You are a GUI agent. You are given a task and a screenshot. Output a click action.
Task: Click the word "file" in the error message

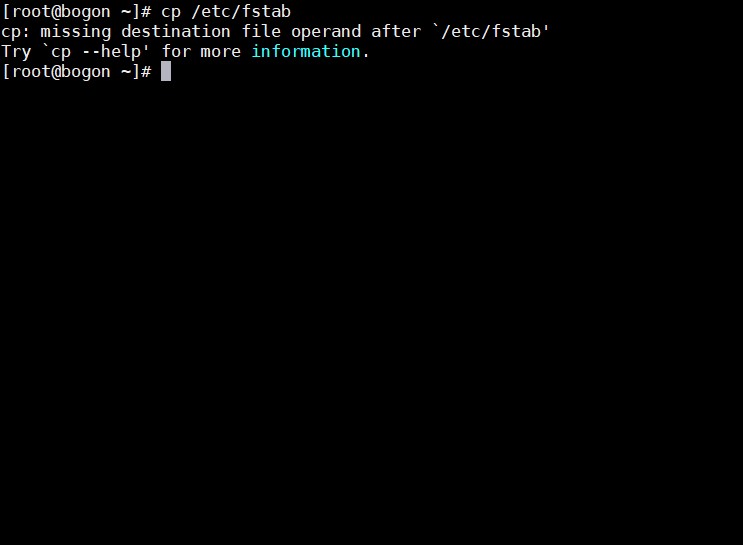pyautogui.click(x=261, y=31)
